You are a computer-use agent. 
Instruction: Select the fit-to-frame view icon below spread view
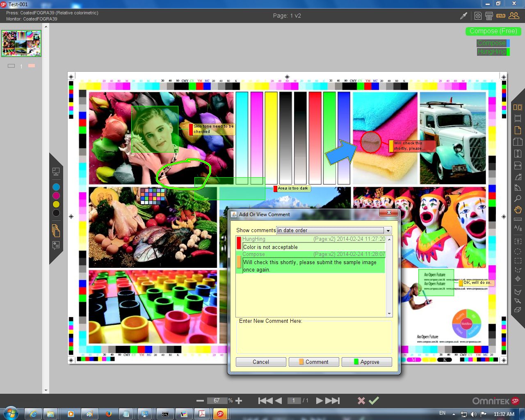coord(518,119)
